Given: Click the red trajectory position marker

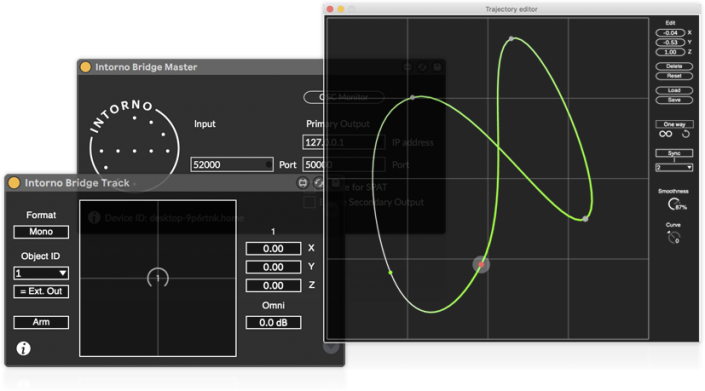Looking at the screenshot, I should pyautogui.click(x=481, y=265).
